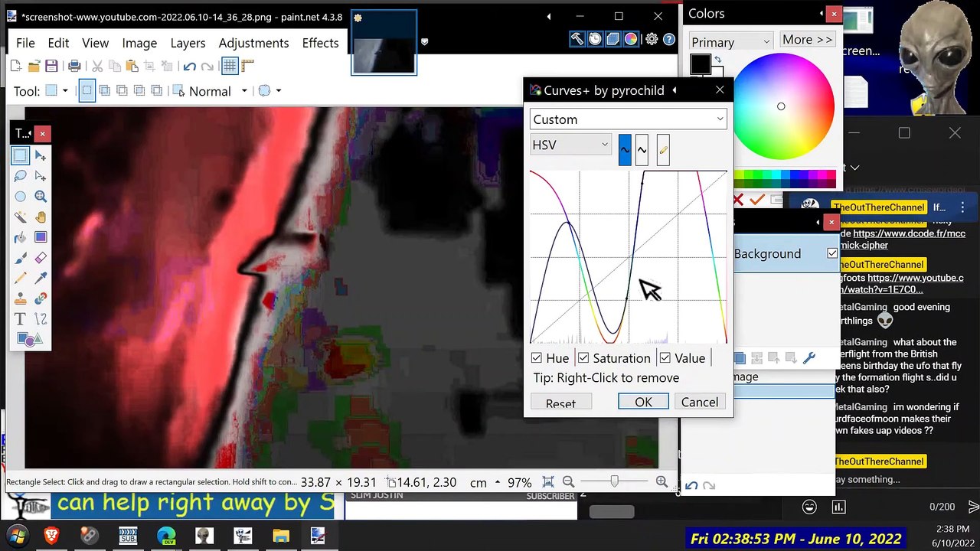Uncheck the Hue checkbox
Viewport: 980px width, 551px height.
click(537, 358)
